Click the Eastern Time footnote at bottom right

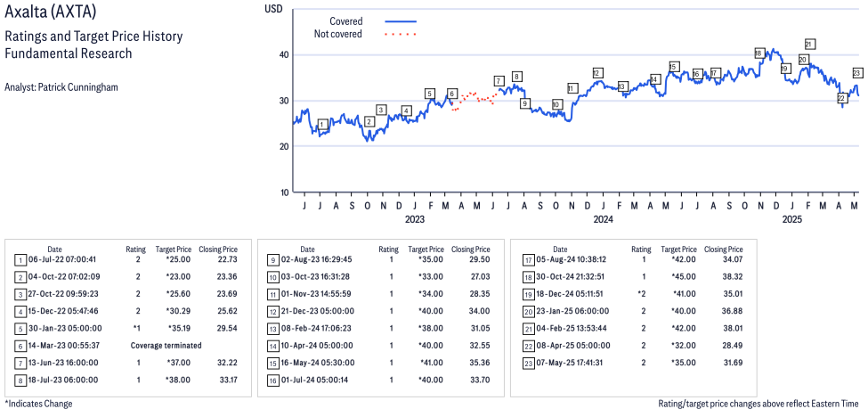click(x=760, y=404)
